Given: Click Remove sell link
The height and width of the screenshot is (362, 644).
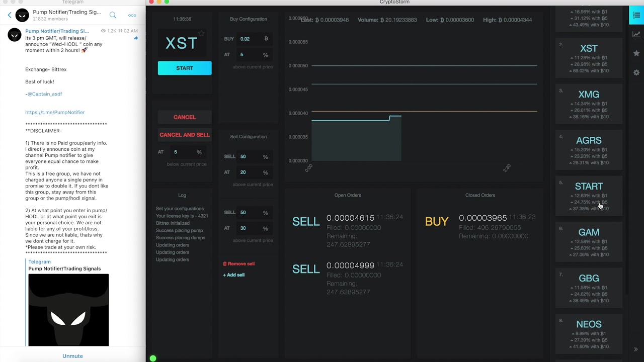Looking at the screenshot, I should [239, 263].
